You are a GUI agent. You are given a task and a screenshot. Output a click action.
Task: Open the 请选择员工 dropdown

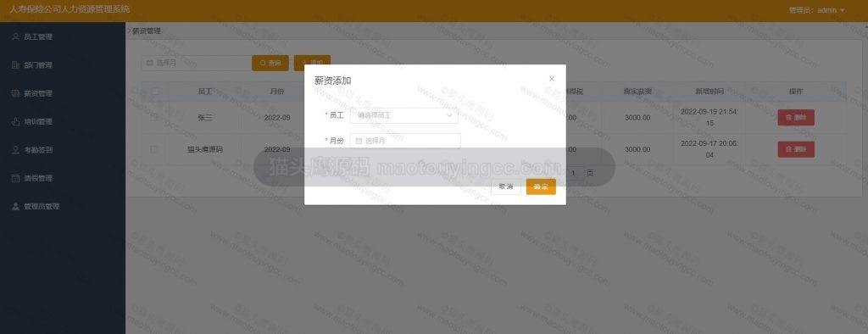(x=404, y=116)
